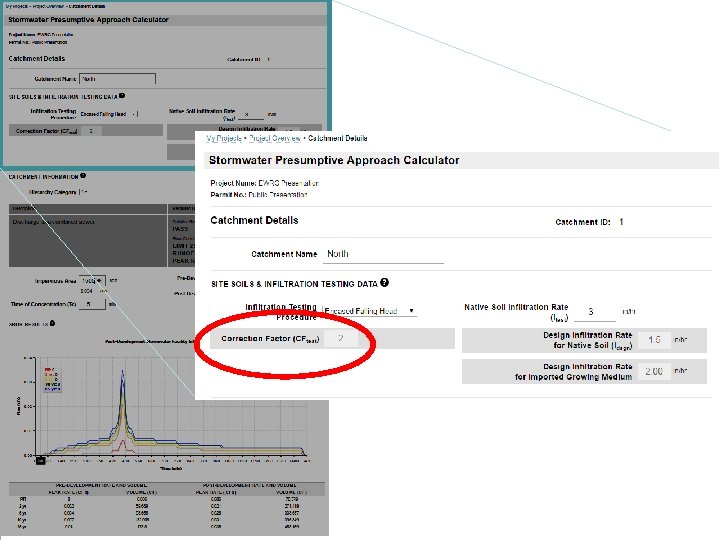Image resolution: width=720 pixels, height=540 pixels.
Task: Click Permit No line in enlarged callout
Action: pyautogui.click(x=259, y=195)
